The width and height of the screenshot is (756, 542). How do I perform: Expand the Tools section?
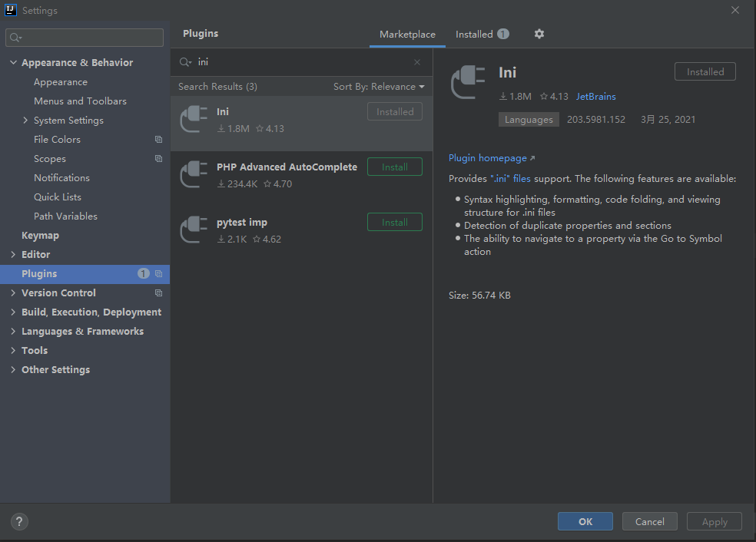point(14,350)
